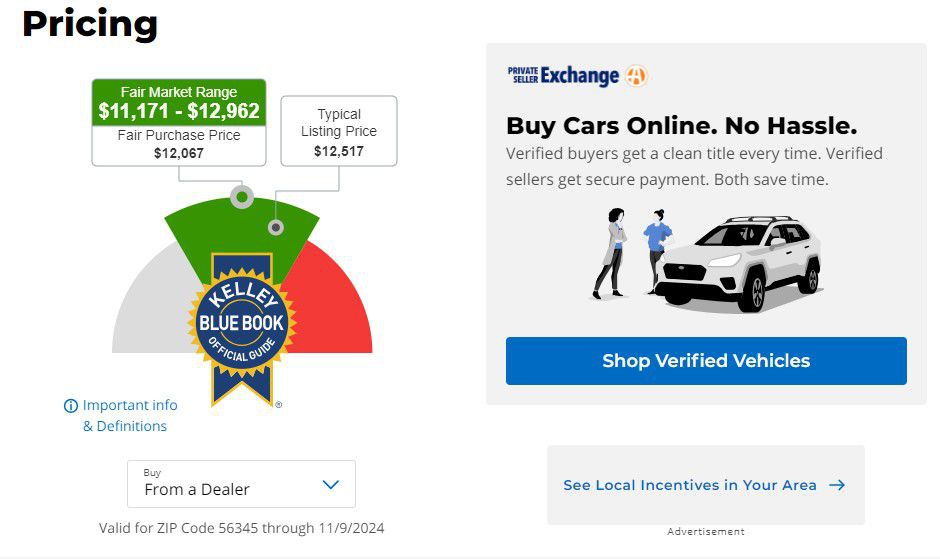Click Shop Verified Vehicles button

pyautogui.click(x=706, y=360)
